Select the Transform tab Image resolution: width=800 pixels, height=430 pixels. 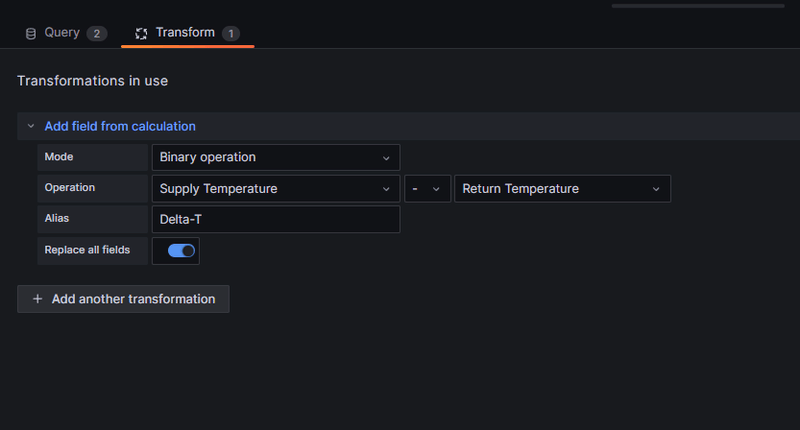point(185,33)
